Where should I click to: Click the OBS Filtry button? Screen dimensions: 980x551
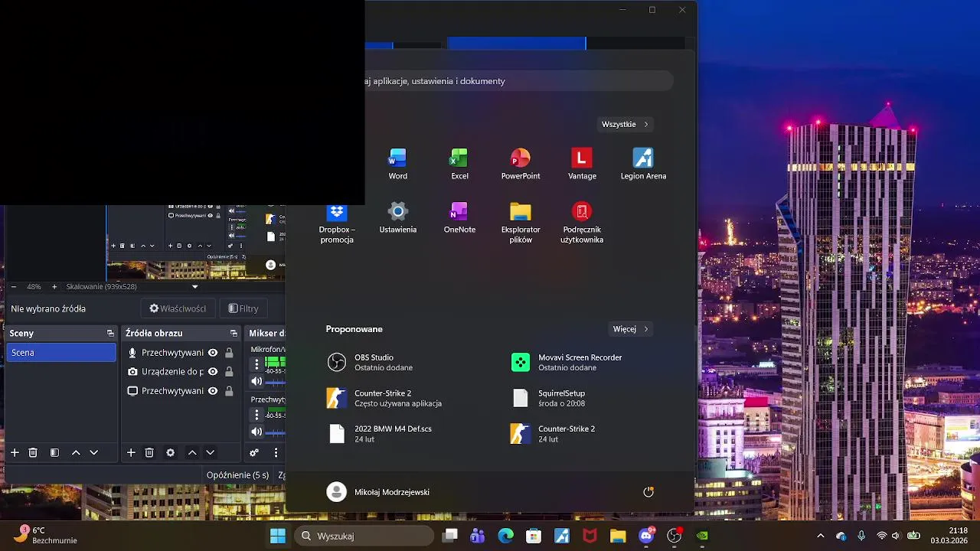[x=243, y=308]
